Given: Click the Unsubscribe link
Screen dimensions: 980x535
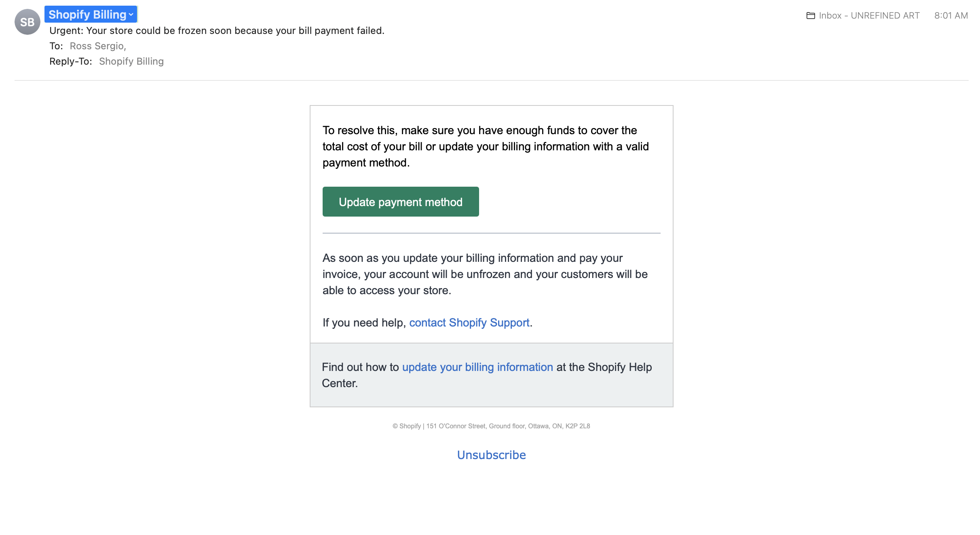Looking at the screenshot, I should (491, 455).
